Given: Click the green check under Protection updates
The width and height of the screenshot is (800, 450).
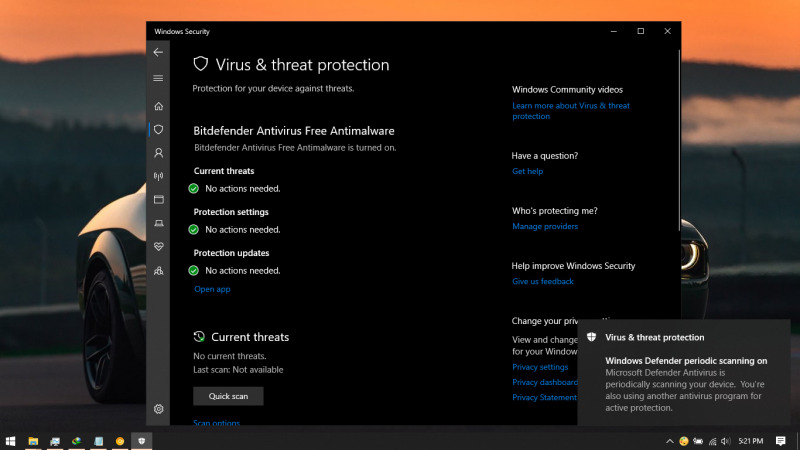Looking at the screenshot, I should click(193, 270).
